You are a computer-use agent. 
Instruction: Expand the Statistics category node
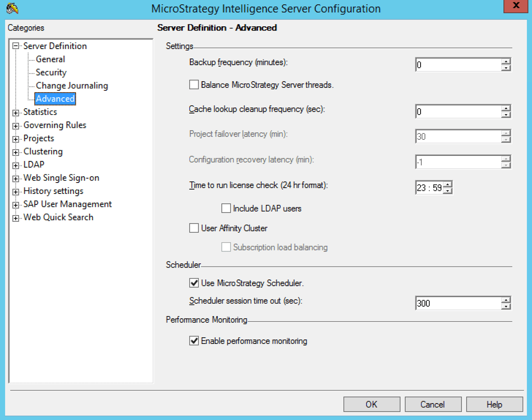pyautogui.click(x=16, y=113)
